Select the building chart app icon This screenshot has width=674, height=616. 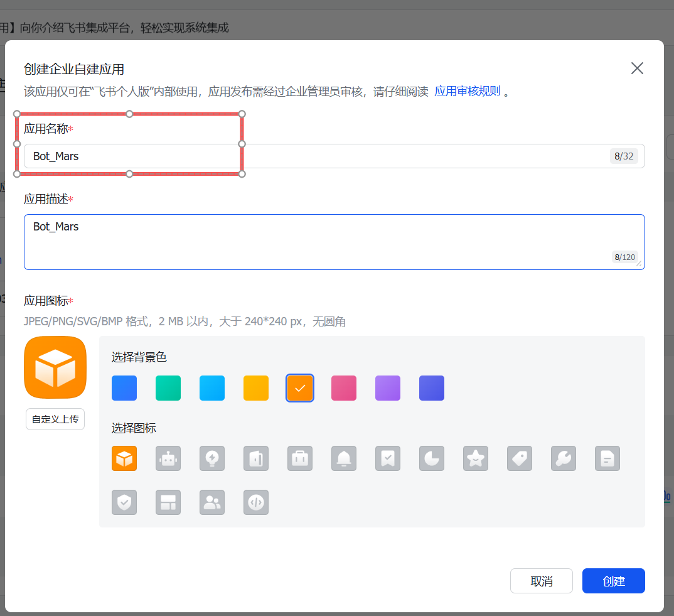256,458
